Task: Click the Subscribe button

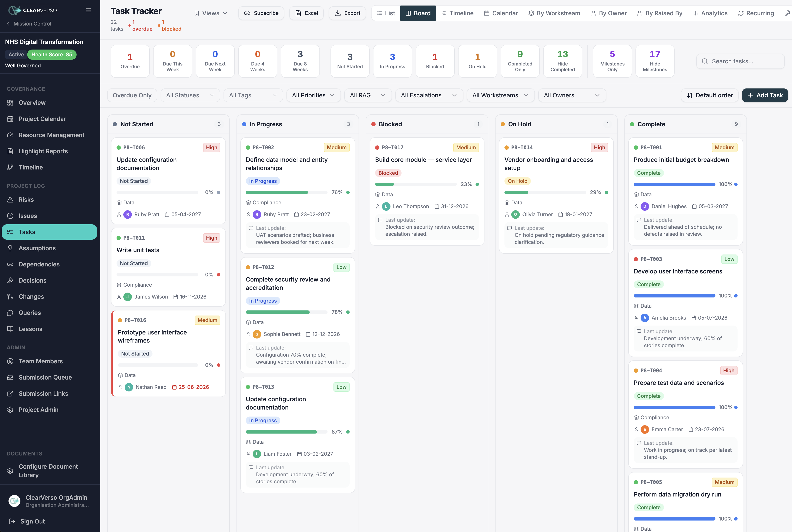Action: (261, 13)
